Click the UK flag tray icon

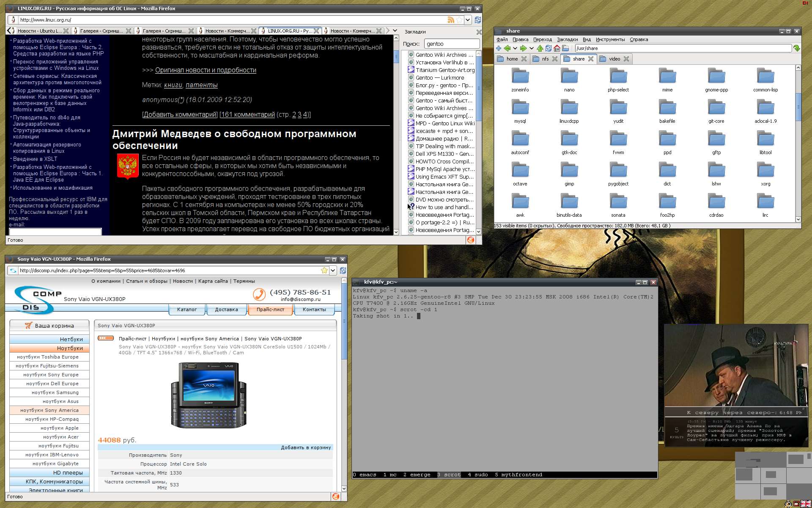[806, 504]
